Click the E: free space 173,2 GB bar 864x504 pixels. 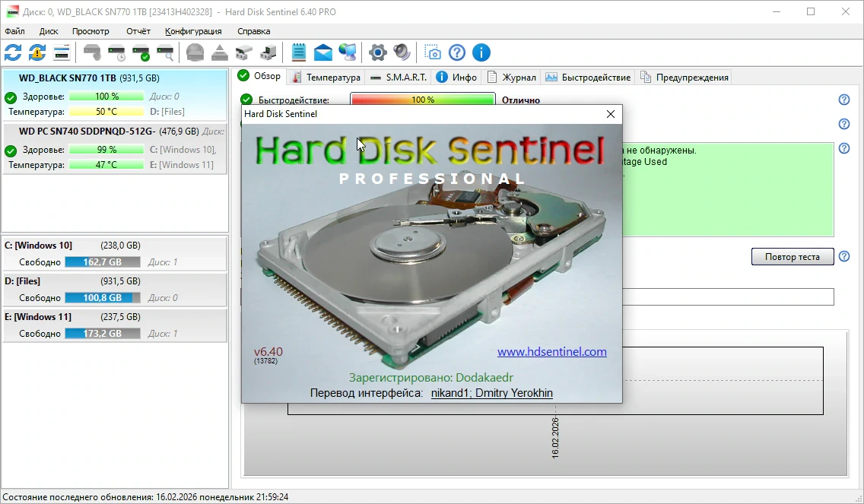(103, 334)
